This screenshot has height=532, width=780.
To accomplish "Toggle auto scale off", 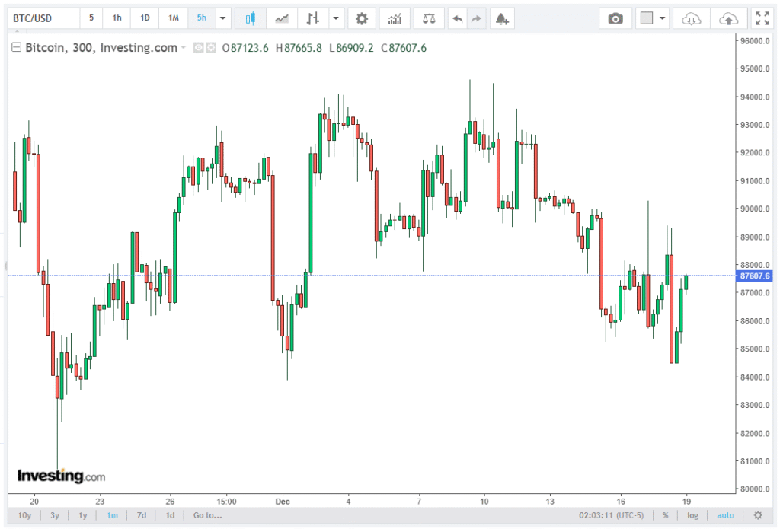I will tap(725, 515).
